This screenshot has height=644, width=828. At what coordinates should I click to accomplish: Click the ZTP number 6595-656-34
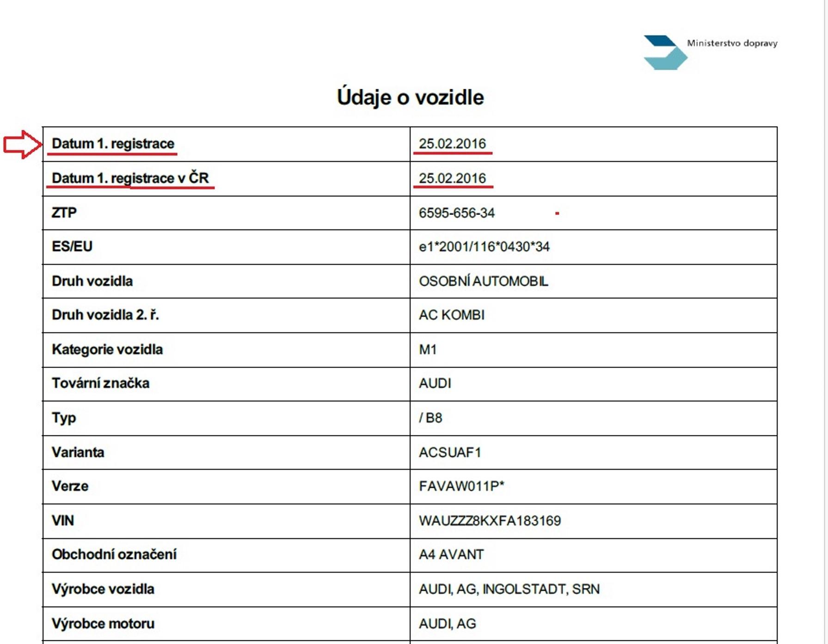click(456, 213)
